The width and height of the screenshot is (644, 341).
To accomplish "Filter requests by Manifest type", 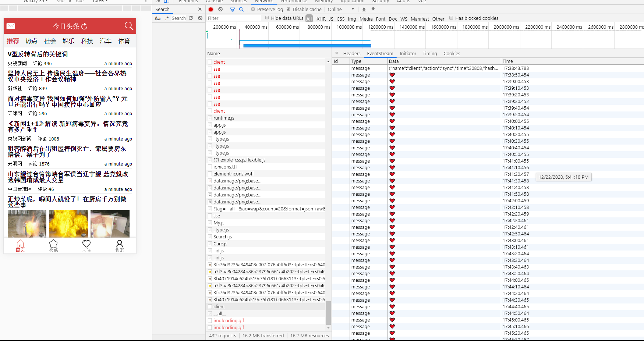I will [x=420, y=19].
